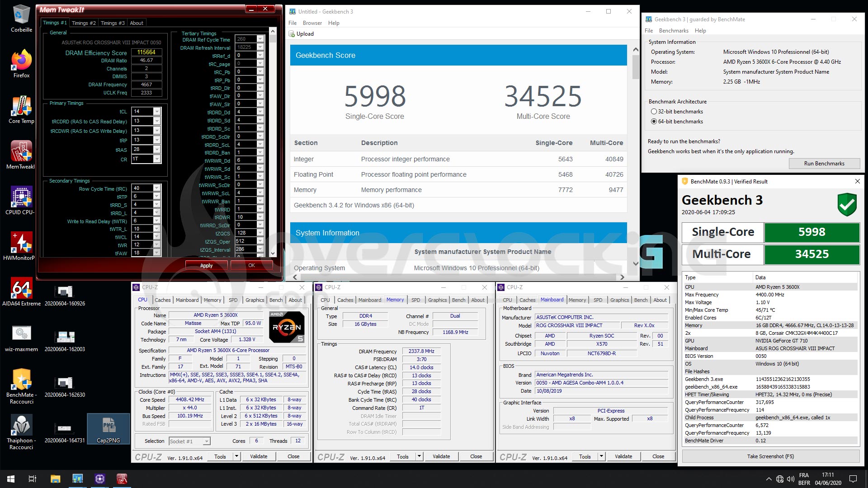The height and width of the screenshot is (488, 868).
Task: Launch the MemTweakIt desktop shortcut
Action: pyautogui.click(x=21, y=155)
